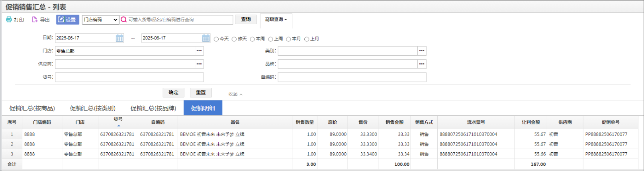Open the 门店编码 search-type dropdown
644x171 pixels.
click(100, 19)
